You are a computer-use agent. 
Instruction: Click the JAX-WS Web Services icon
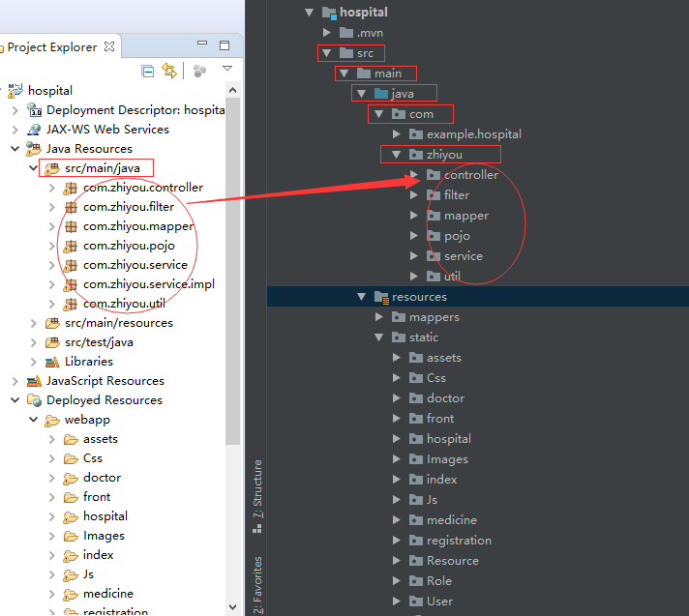coord(34,129)
